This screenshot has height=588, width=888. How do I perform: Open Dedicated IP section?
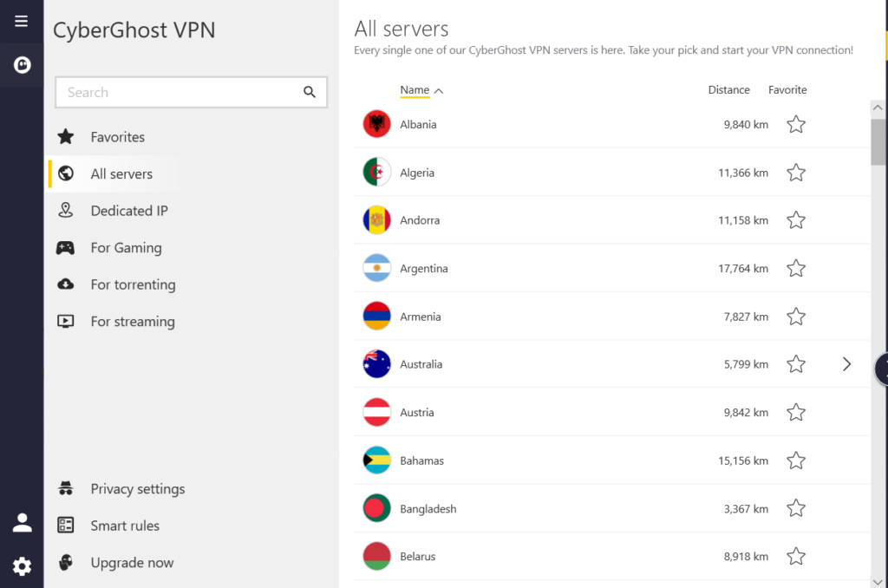(x=129, y=210)
